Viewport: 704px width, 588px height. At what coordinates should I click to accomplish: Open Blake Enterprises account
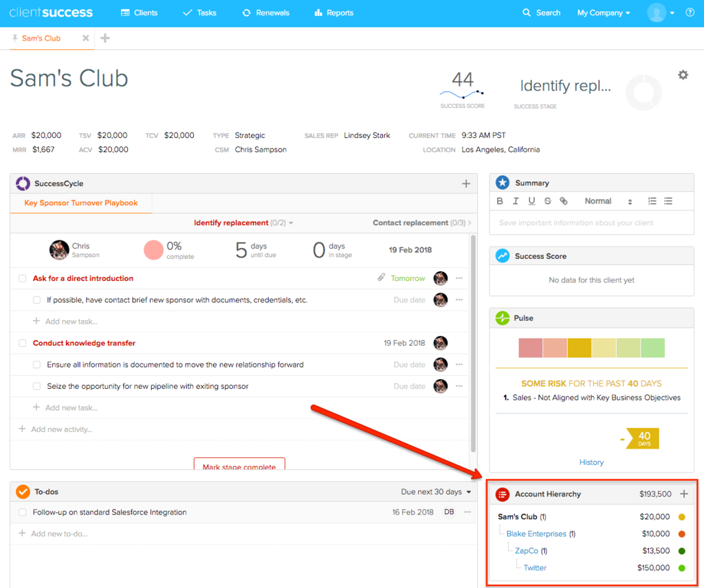536,534
